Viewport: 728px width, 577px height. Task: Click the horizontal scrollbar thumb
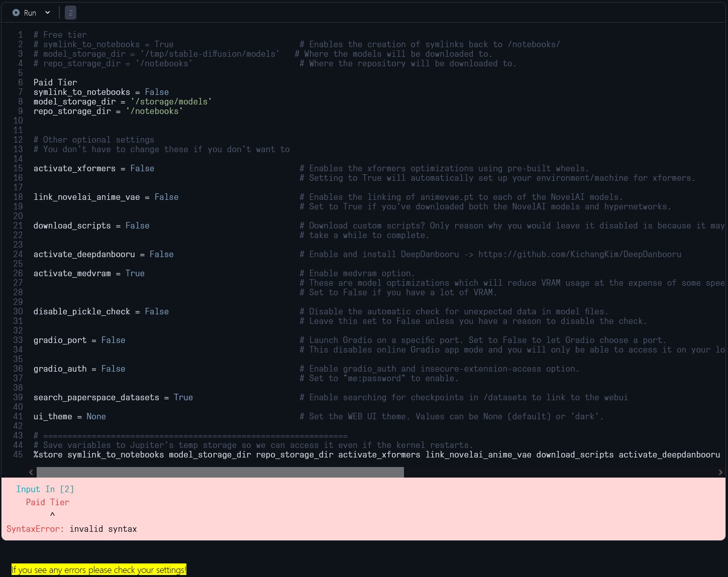[x=220, y=472]
